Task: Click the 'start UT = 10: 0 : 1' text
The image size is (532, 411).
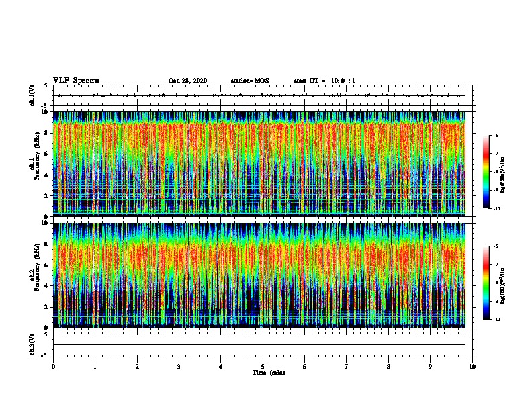Action: tap(324, 81)
